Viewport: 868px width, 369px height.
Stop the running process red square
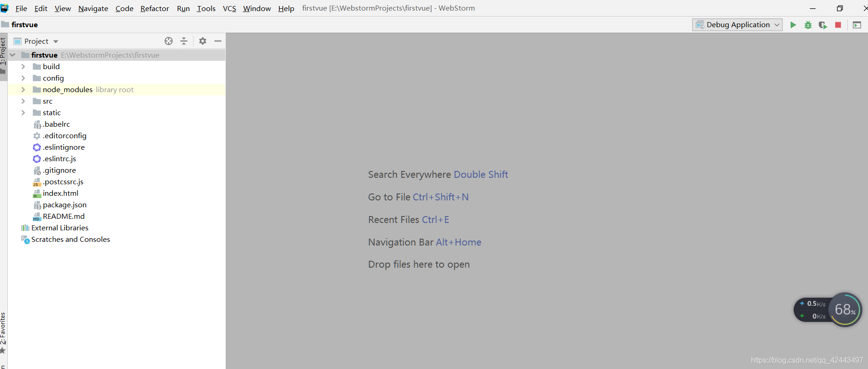(x=838, y=25)
